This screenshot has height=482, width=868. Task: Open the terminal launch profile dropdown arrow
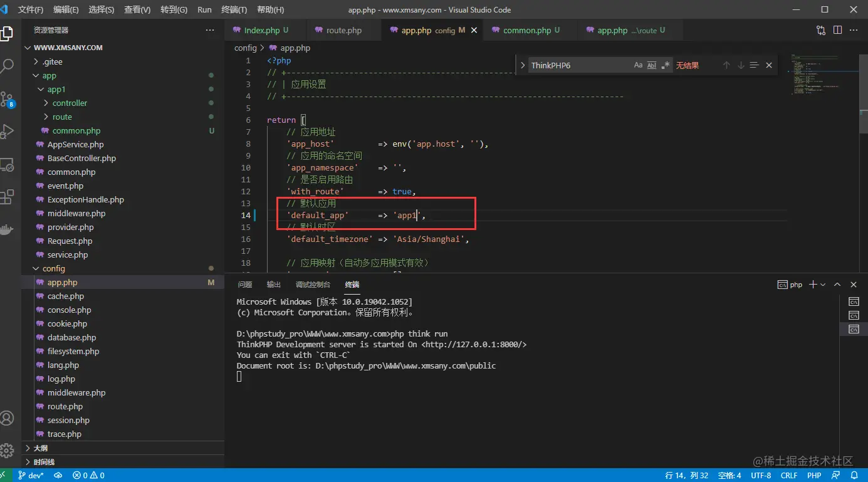[x=823, y=285]
